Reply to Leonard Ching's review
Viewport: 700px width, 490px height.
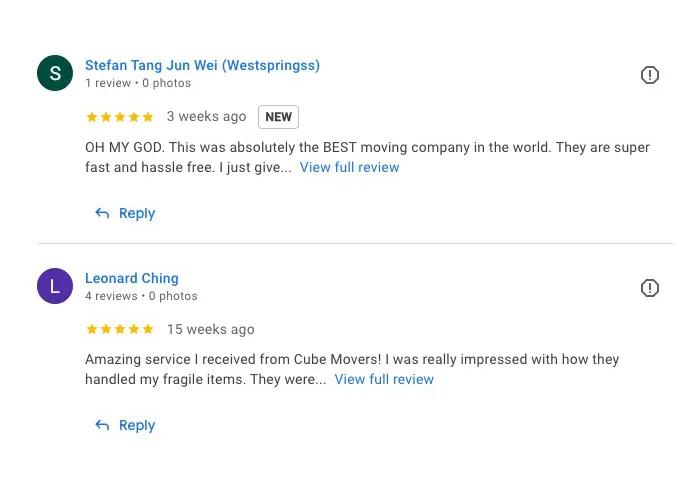tap(136, 425)
